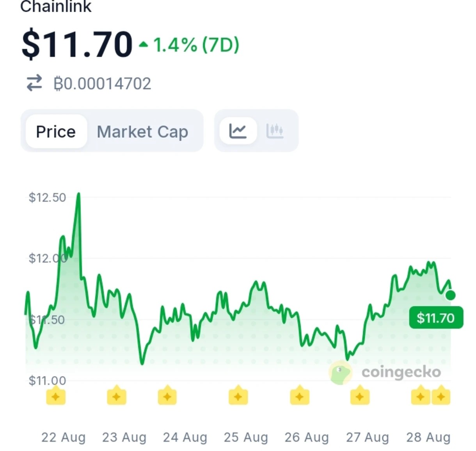Tap the ₿0.00014702 conversion value
Viewport: 476px width, 451px height.
point(102,83)
